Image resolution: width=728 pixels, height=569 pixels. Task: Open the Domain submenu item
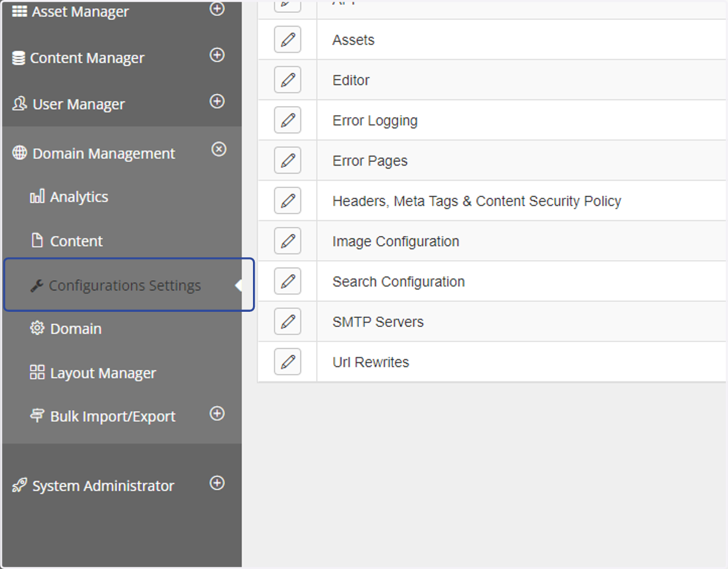(76, 329)
